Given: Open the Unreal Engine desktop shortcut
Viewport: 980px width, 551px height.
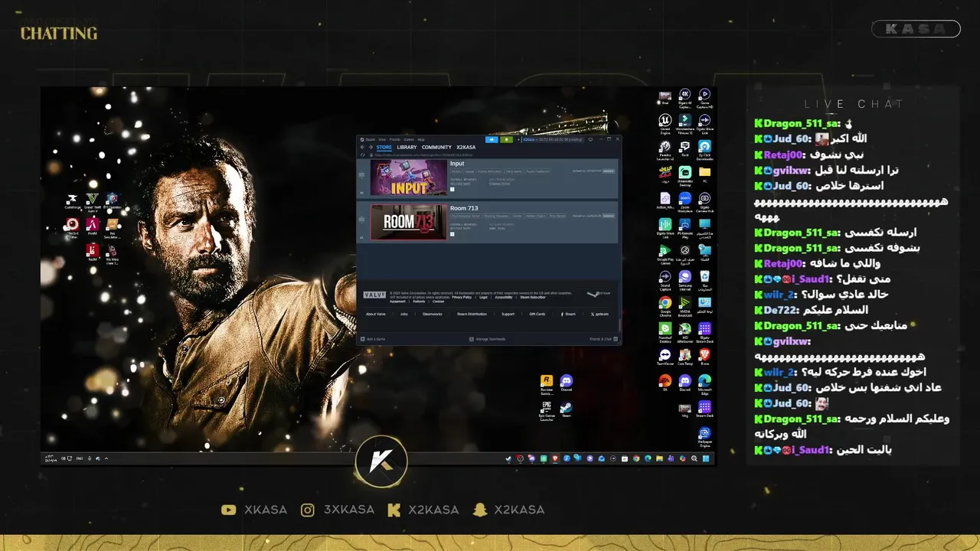Looking at the screenshot, I should click(x=664, y=120).
